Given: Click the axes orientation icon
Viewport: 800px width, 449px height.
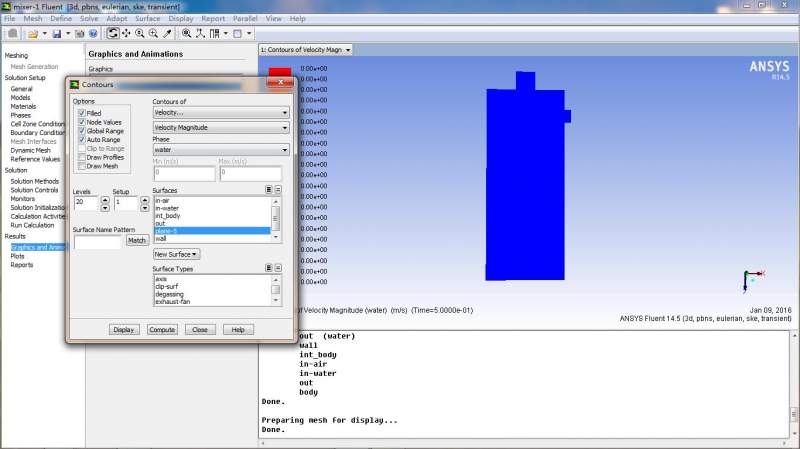Looking at the screenshot, I should (x=200, y=34).
